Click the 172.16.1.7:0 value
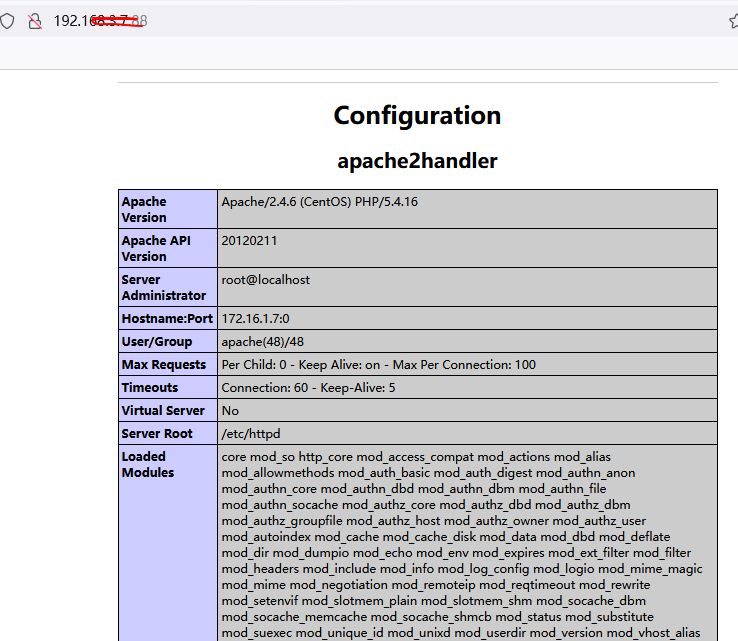 (x=256, y=319)
